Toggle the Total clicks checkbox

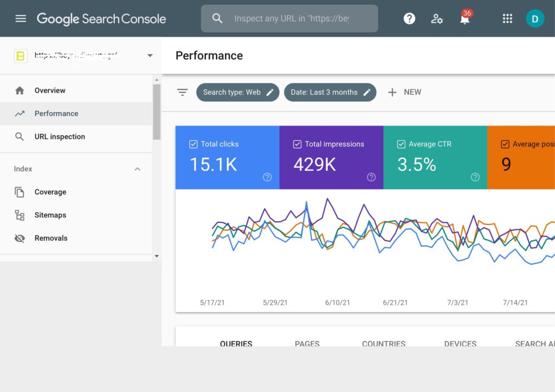[193, 144]
